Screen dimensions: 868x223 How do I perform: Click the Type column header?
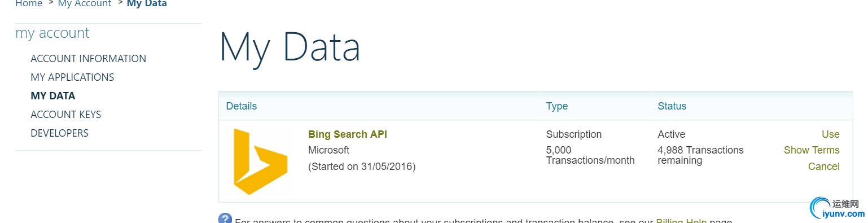[x=557, y=106]
